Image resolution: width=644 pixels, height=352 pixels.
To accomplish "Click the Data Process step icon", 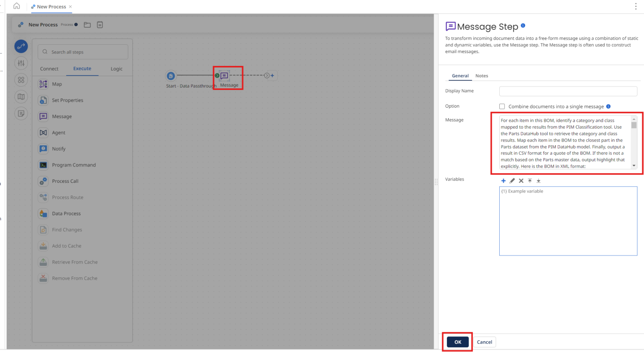I will (43, 213).
